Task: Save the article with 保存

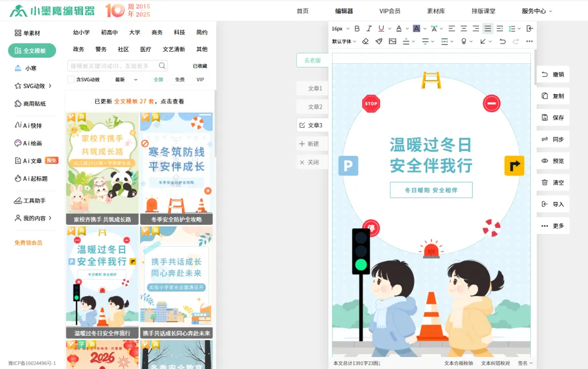Action: click(553, 118)
